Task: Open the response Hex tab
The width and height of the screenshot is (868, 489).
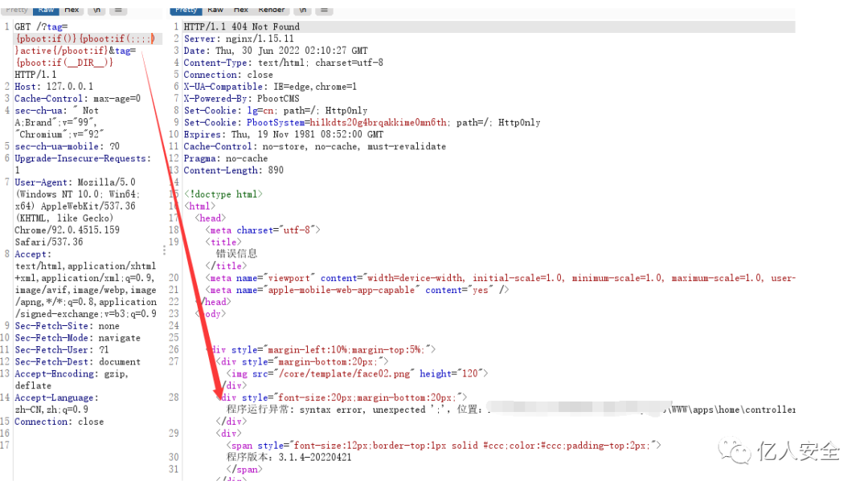Action: click(241, 10)
